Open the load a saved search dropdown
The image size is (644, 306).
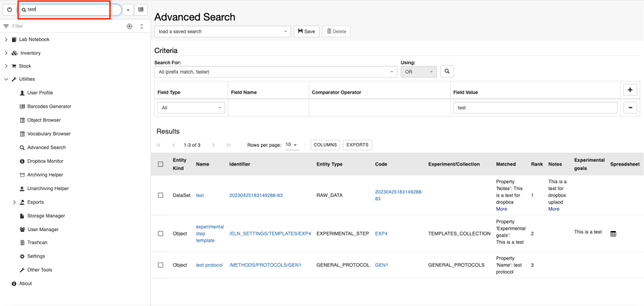coord(222,31)
